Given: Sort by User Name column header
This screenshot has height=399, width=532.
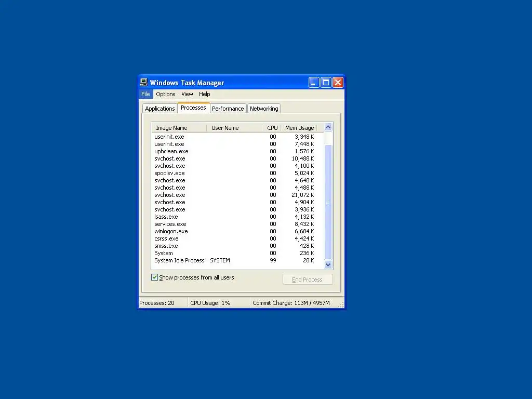Looking at the screenshot, I should pyautogui.click(x=234, y=128).
